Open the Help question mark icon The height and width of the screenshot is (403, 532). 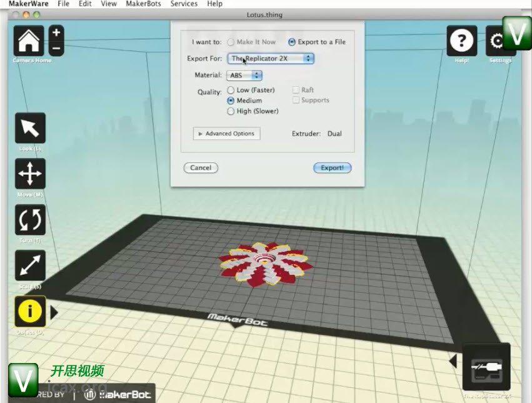tap(461, 41)
